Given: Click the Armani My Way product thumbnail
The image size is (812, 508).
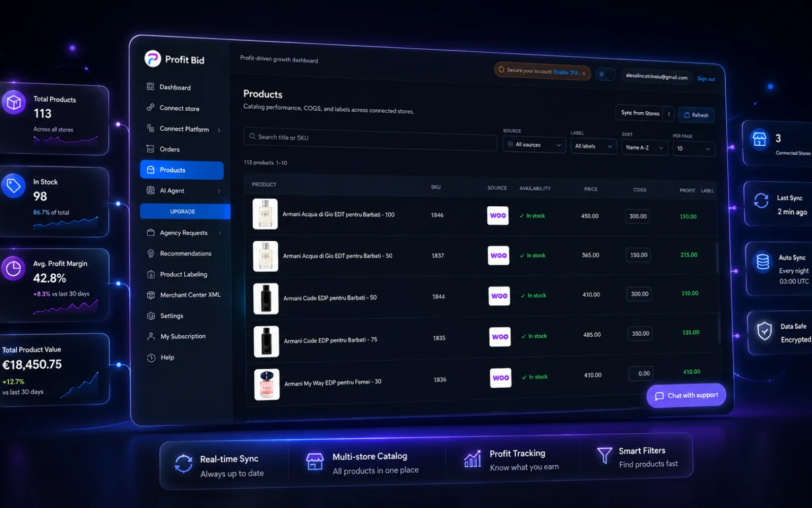Looking at the screenshot, I should click(266, 385).
